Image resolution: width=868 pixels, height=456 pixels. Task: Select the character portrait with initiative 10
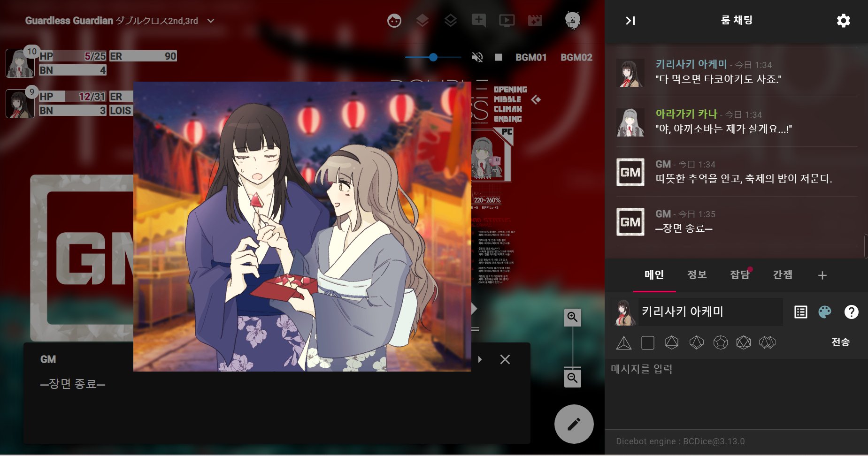(20, 63)
